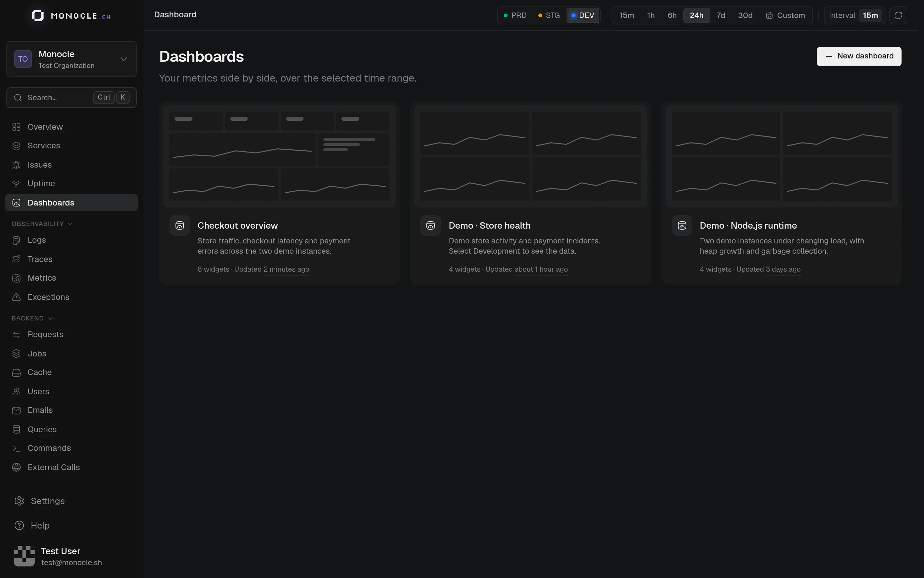The image size is (924, 578).
Task: Collapse the BACKEND section
Action: tap(32, 319)
